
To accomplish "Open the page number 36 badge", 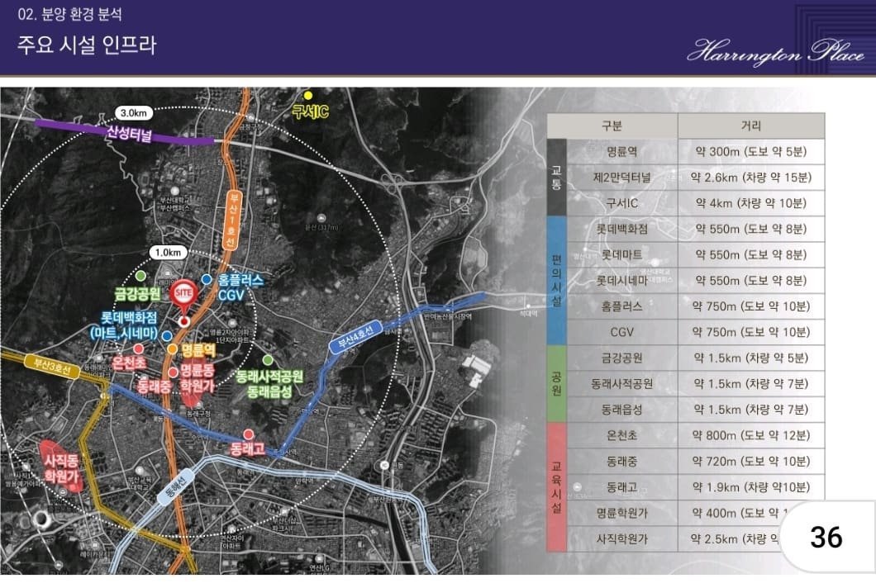I will (x=826, y=537).
